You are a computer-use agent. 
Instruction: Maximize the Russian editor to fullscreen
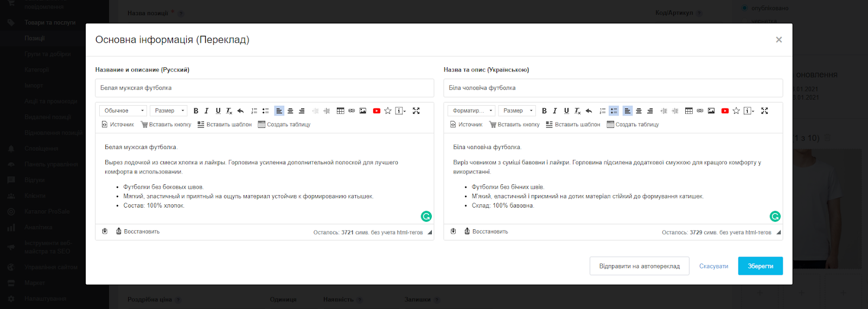416,111
